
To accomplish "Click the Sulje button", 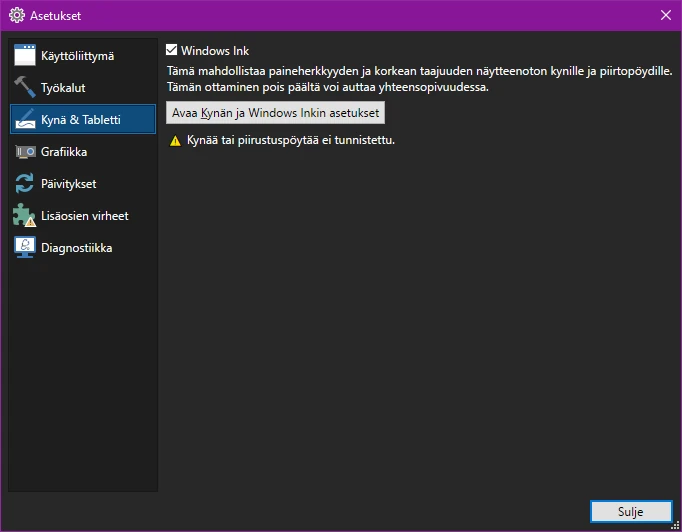I will point(630,511).
